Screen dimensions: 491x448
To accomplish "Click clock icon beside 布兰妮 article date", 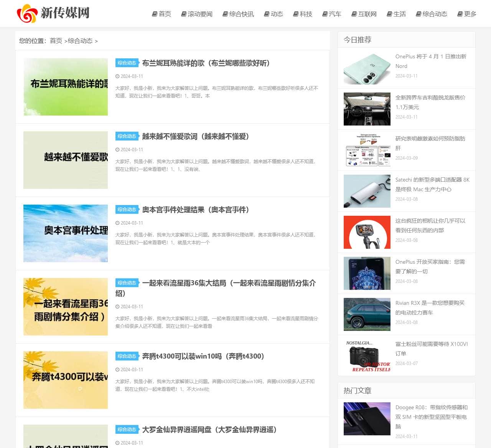I will tap(117, 76).
